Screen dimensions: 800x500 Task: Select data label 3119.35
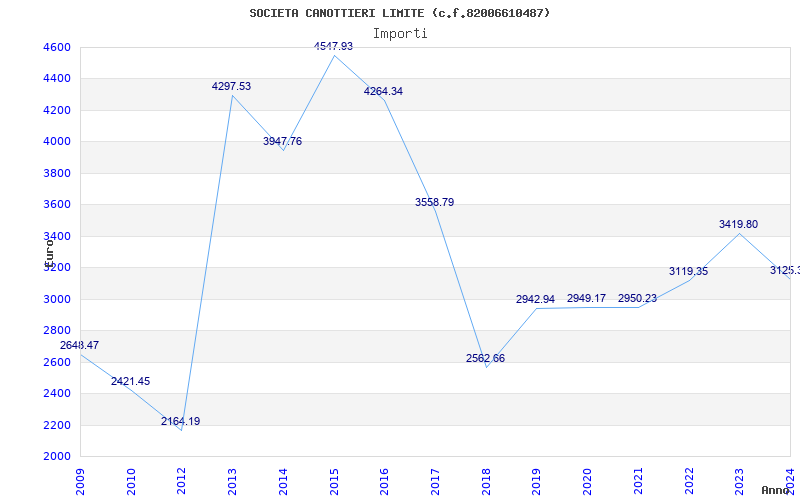tap(688, 271)
